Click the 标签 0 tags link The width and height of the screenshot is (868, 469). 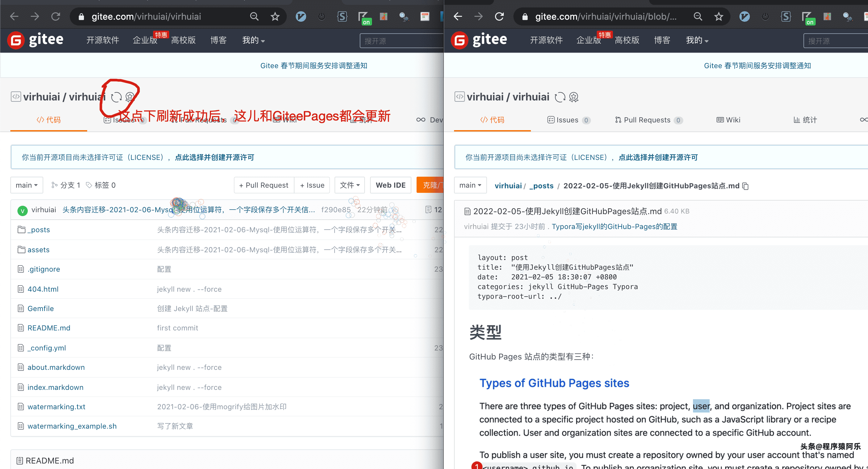coord(101,185)
